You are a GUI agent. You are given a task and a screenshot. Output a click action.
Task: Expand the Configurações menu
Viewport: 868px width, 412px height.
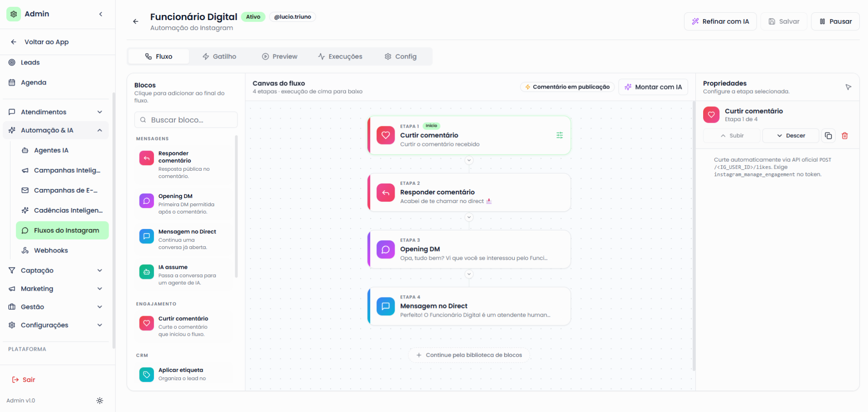(56, 325)
